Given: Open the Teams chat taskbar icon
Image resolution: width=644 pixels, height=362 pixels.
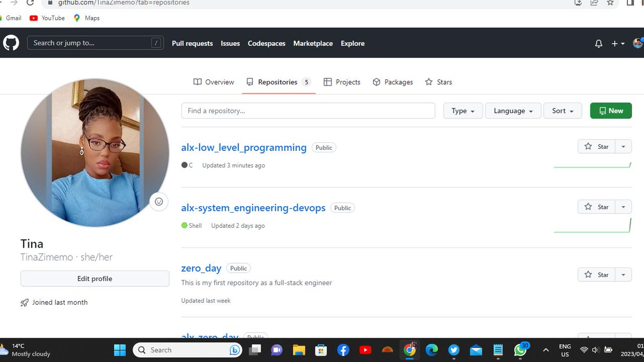Looking at the screenshot, I should pyautogui.click(x=277, y=350).
